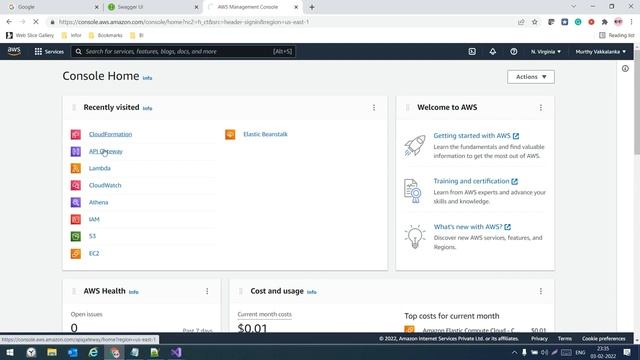Click the Recently visited drag handle
Viewport: 640px width, 360px height.
(x=74, y=107)
